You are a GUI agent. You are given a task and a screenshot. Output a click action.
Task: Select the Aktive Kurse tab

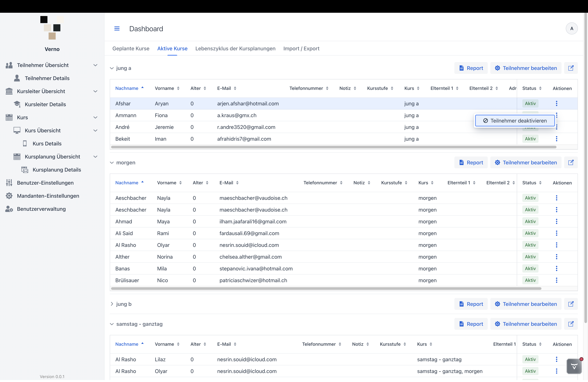coord(172,48)
